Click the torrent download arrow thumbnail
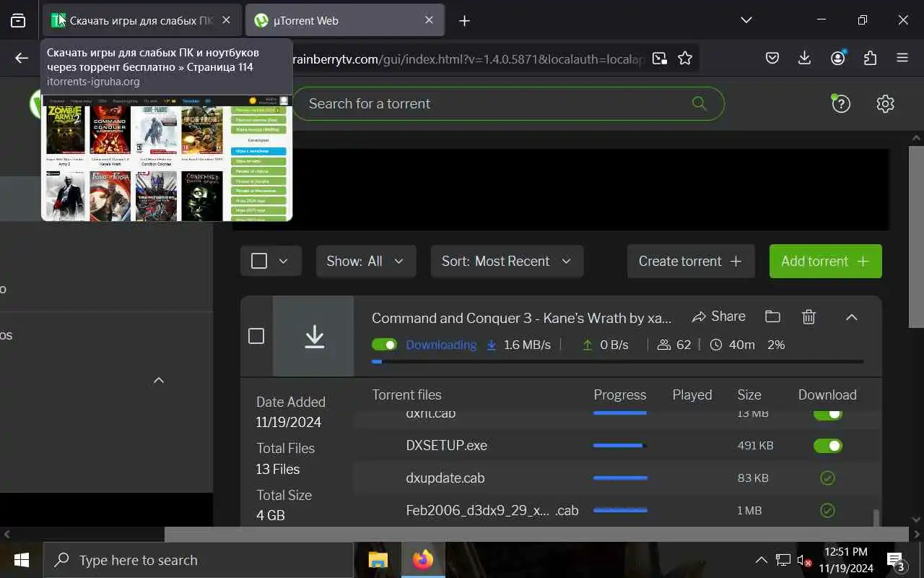The height and width of the screenshot is (578, 924). point(314,336)
